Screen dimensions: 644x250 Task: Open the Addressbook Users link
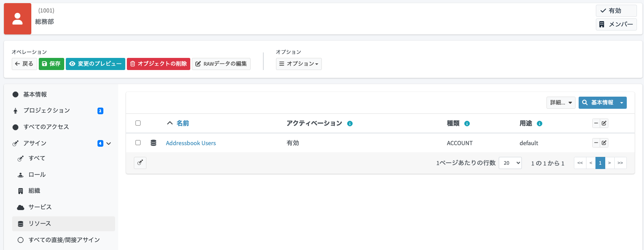(191, 143)
